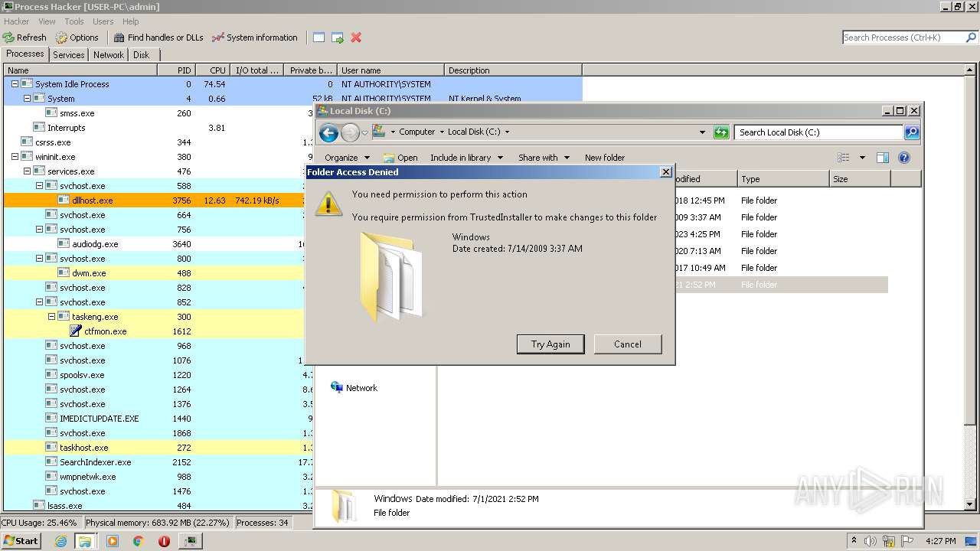Image resolution: width=980 pixels, height=551 pixels.
Task: Sort Explorer by the Type column
Action: pyautogui.click(x=783, y=179)
